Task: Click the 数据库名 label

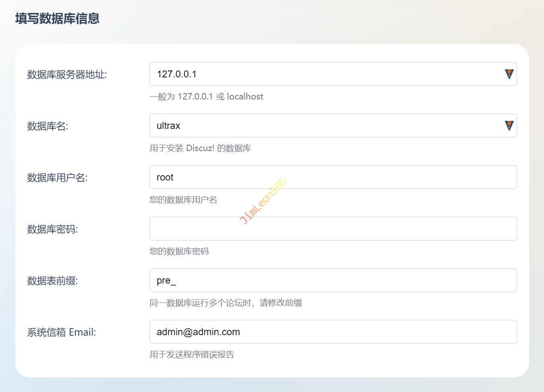Action: (48, 126)
